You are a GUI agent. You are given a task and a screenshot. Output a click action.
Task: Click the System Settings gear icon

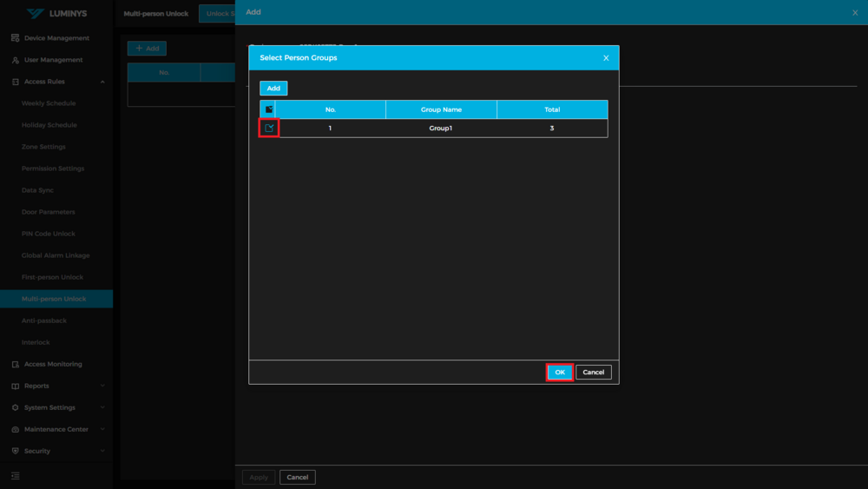click(x=16, y=407)
